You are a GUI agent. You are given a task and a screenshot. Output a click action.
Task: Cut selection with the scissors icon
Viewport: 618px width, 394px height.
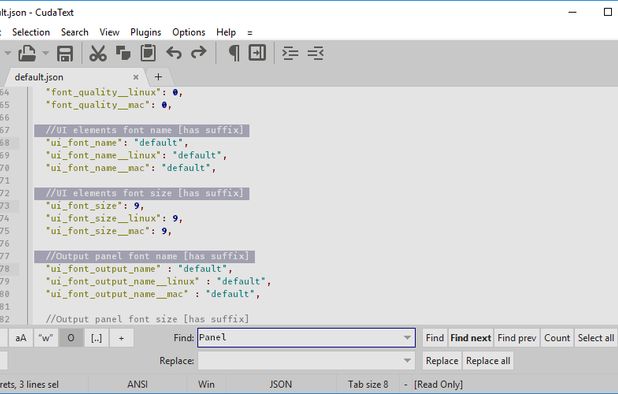98,53
